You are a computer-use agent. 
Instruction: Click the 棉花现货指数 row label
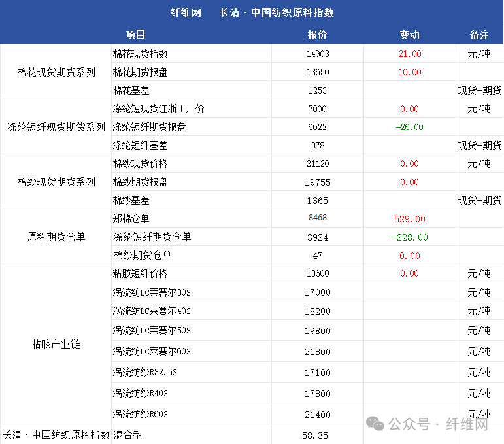pos(140,54)
